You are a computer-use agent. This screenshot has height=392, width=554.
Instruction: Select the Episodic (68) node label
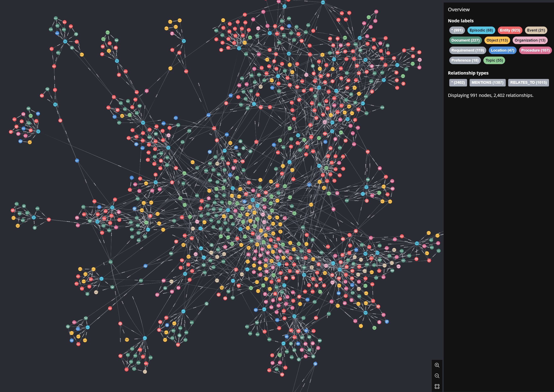tap(481, 30)
